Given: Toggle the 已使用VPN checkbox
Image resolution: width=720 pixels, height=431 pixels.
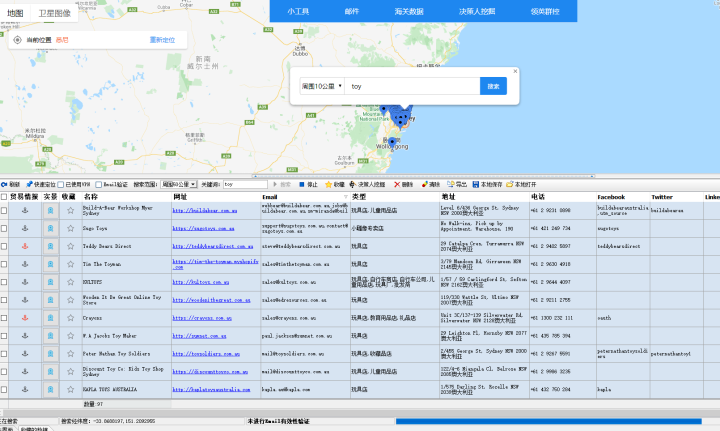Looking at the screenshot, I should (x=61, y=185).
